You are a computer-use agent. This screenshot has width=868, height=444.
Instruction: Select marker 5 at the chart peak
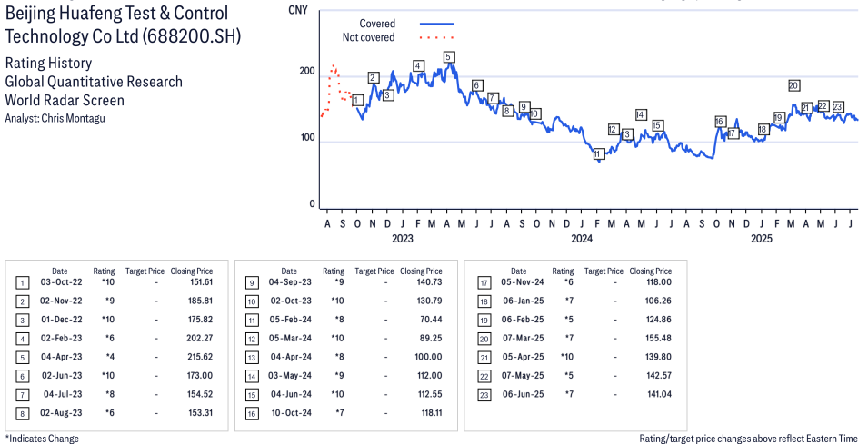[x=449, y=57]
